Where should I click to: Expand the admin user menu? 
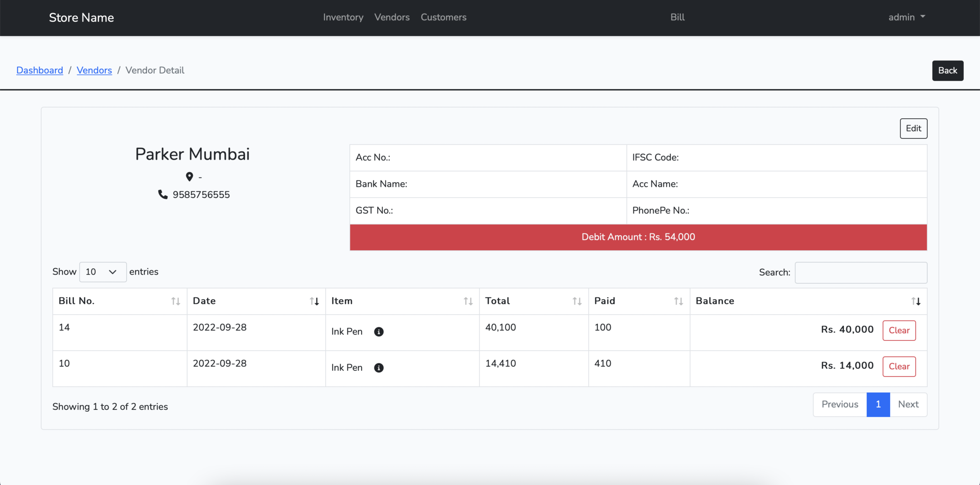point(906,17)
